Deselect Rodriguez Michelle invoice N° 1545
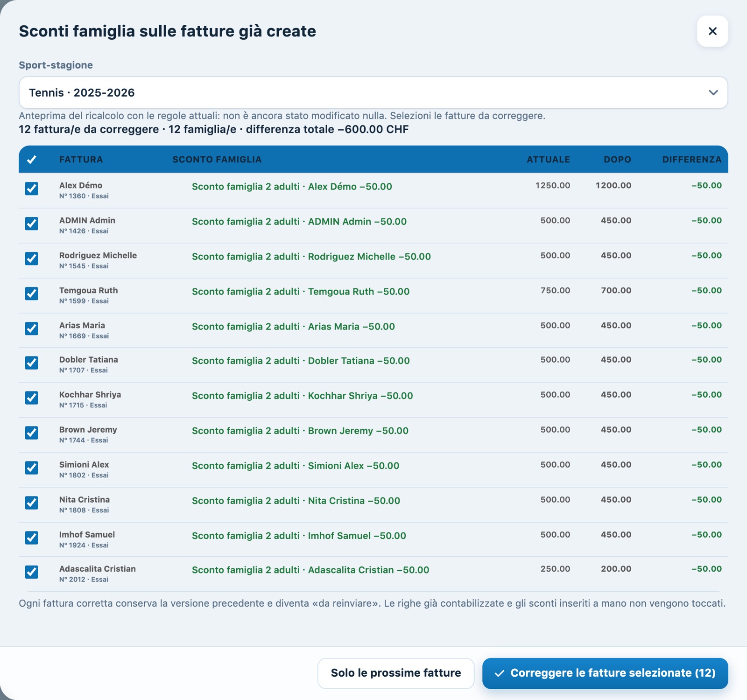The image size is (747, 700). coord(32,259)
